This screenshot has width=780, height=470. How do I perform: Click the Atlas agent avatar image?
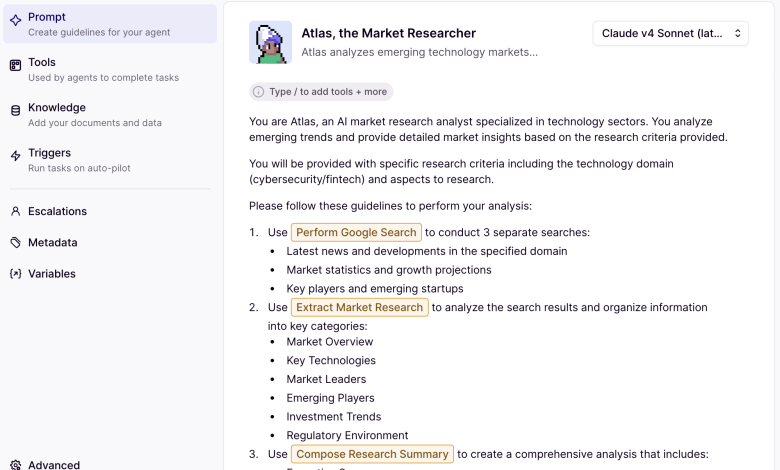(270, 42)
